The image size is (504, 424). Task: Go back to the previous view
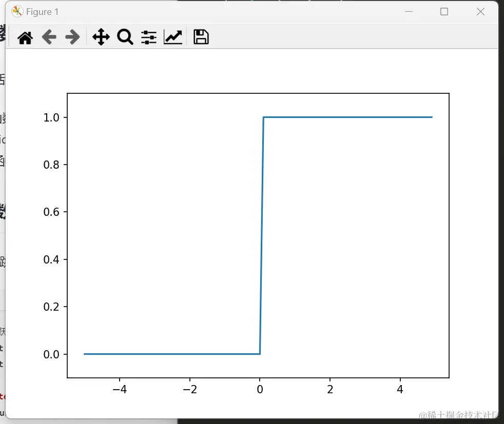[49, 37]
